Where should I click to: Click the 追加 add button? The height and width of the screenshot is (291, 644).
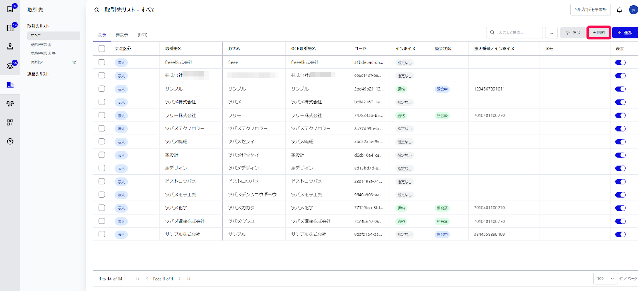625,33
